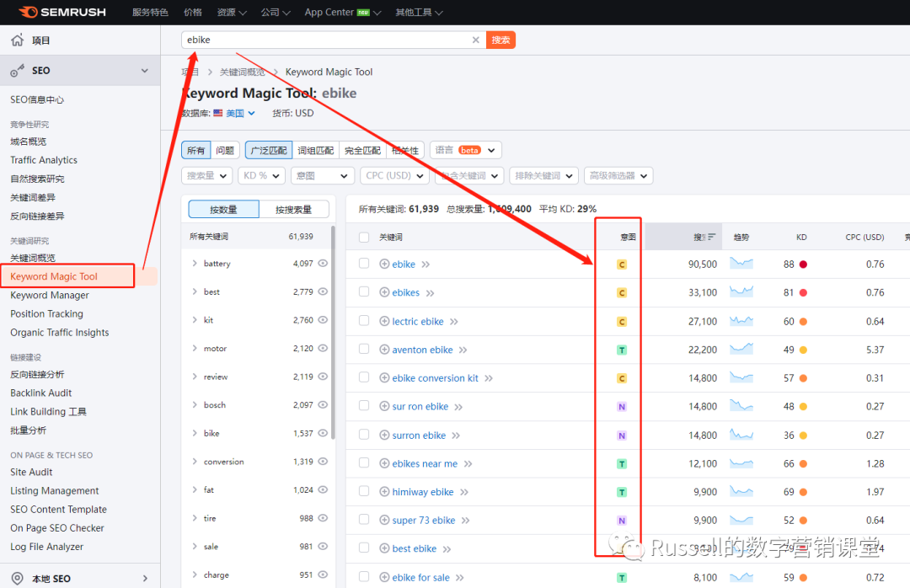Click the 本地 SEO location pin icon
The height and width of the screenshot is (588, 910).
click(18, 578)
